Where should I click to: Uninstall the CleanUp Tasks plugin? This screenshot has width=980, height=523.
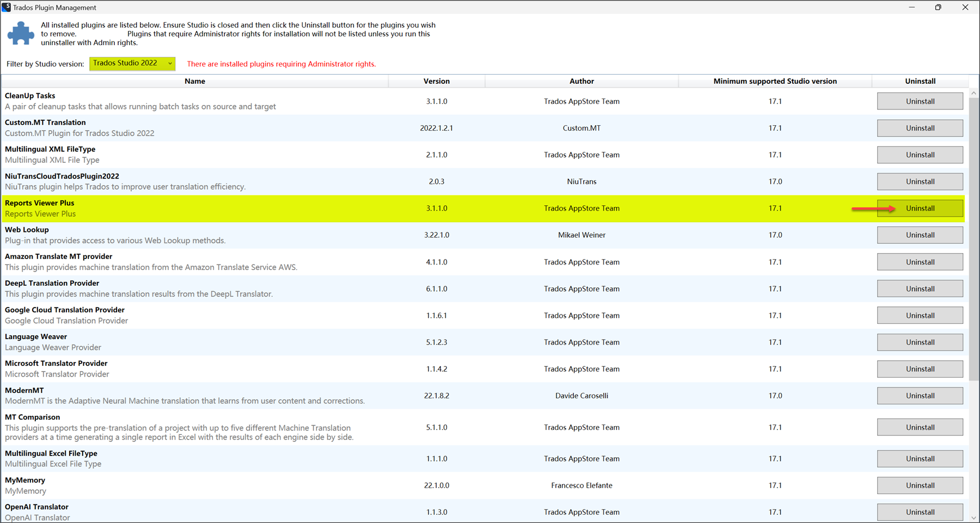pyautogui.click(x=920, y=101)
